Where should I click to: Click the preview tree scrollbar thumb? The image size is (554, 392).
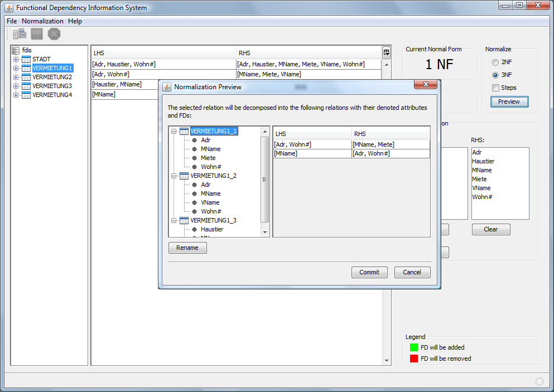tap(264, 180)
